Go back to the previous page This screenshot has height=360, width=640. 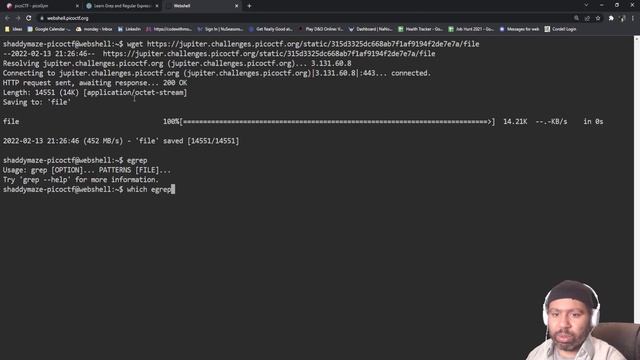click(x=7, y=18)
